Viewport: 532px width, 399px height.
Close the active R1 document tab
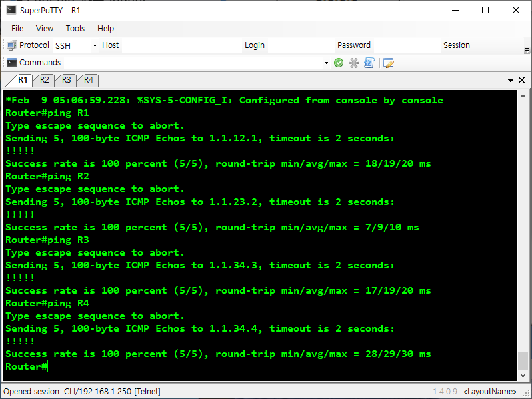(x=522, y=80)
